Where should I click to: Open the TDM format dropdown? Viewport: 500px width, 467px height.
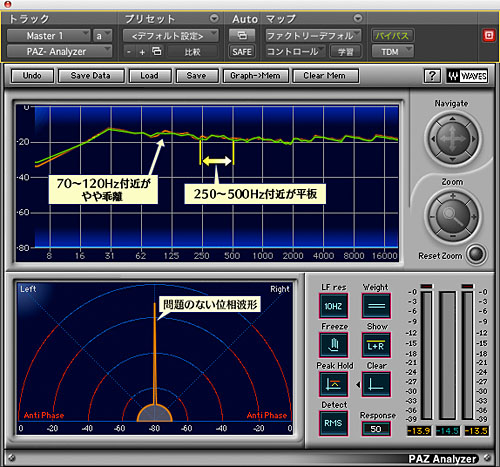click(393, 51)
